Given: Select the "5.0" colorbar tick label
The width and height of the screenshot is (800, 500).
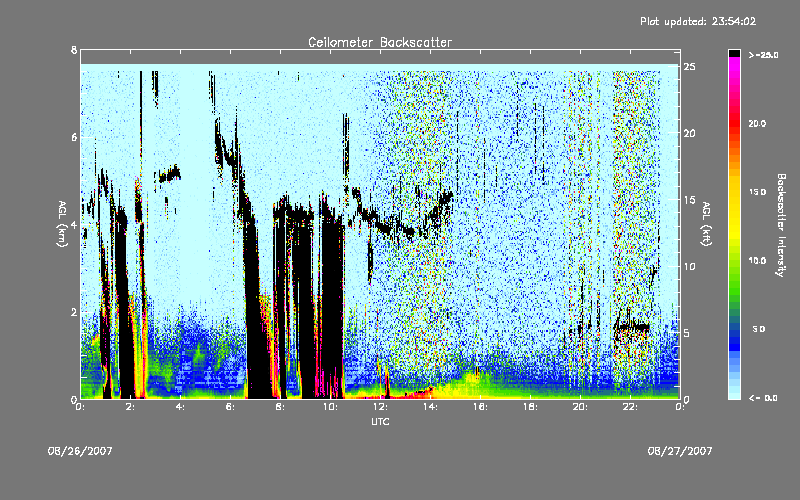Looking at the screenshot, I should 759,329.
